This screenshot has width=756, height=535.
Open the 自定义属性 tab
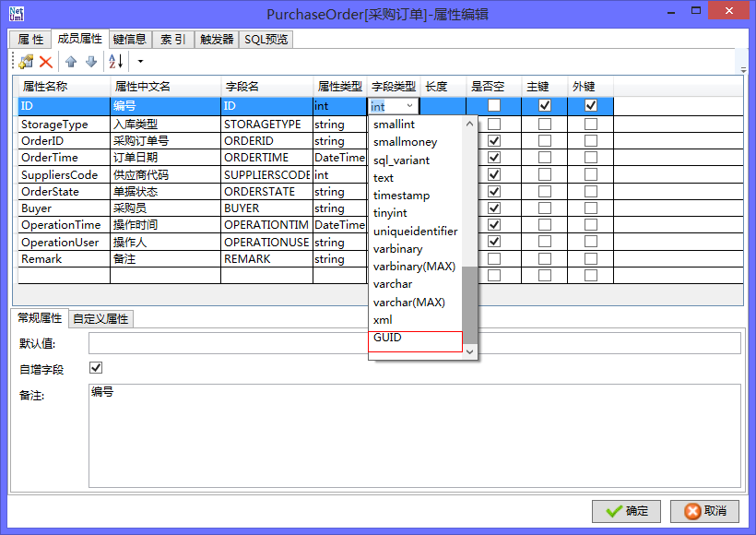(101, 318)
